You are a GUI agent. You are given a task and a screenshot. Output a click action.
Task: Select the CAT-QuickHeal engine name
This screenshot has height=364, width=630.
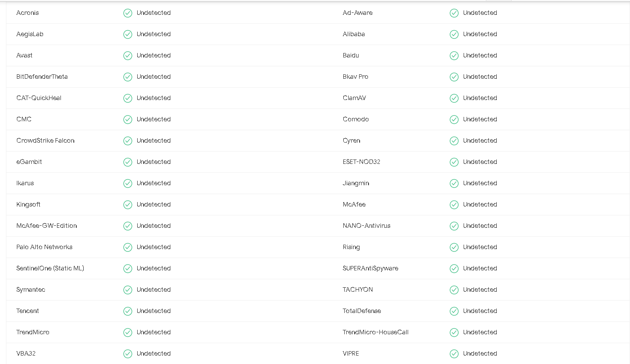pos(39,98)
